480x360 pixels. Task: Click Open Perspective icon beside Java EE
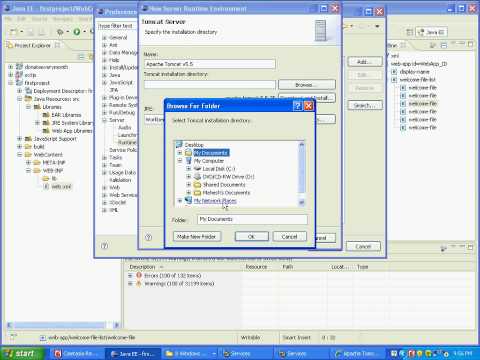click(x=409, y=32)
